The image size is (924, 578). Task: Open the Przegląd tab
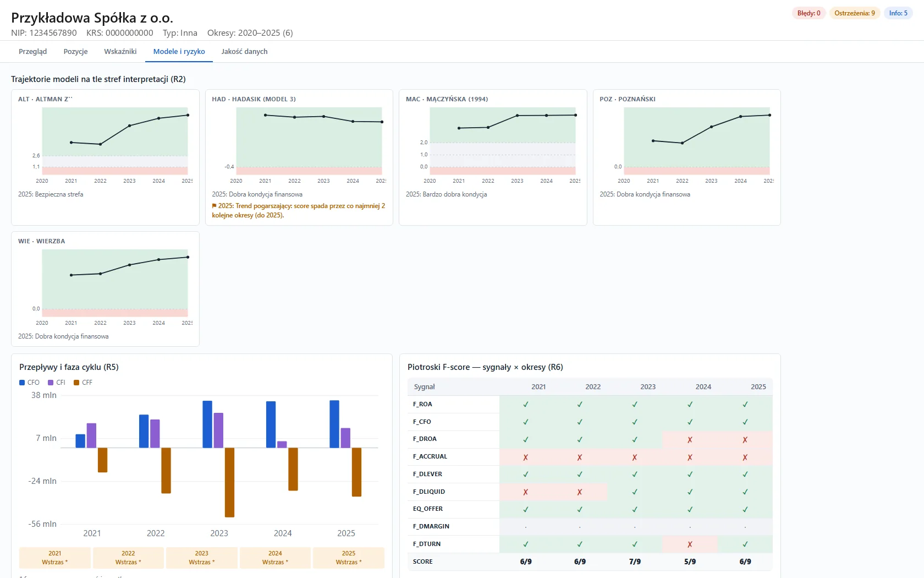[x=32, y=52]
